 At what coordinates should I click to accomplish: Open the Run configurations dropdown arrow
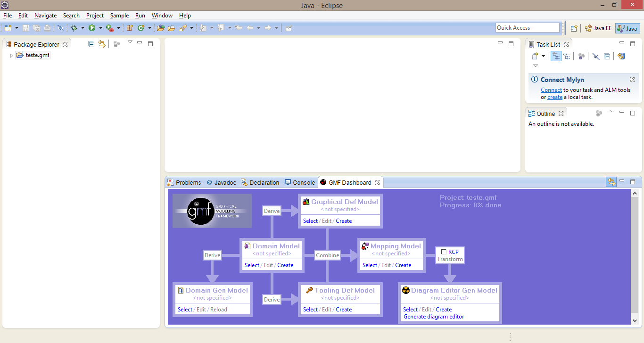pos(100,28)
